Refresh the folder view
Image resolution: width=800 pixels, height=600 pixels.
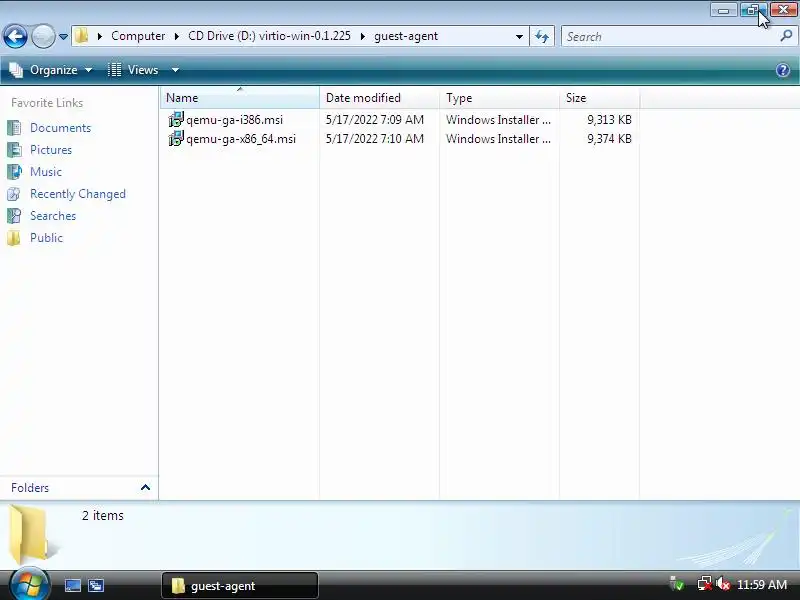(542, 36)
